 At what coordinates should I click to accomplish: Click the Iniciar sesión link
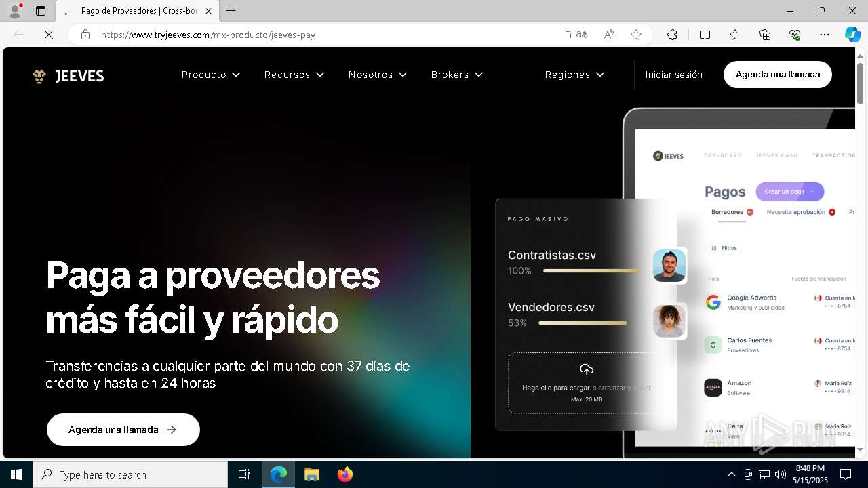point(673,75)
